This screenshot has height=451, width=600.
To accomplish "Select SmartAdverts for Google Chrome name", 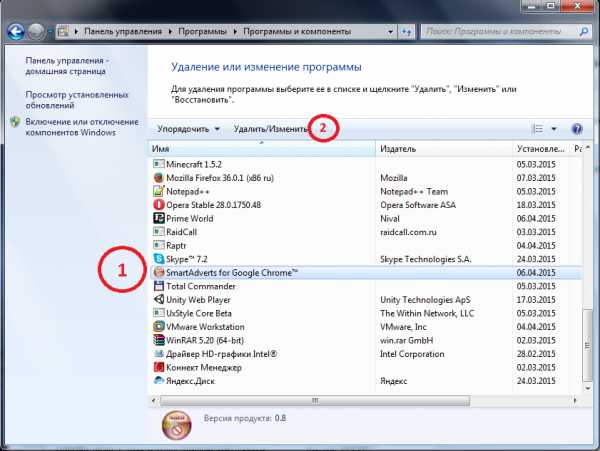I will tap(232, 273).
